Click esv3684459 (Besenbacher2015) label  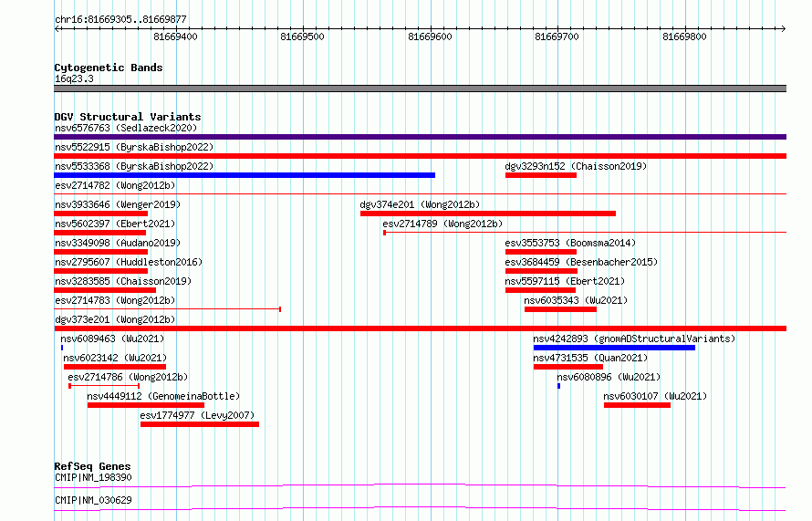pos(581,262)
